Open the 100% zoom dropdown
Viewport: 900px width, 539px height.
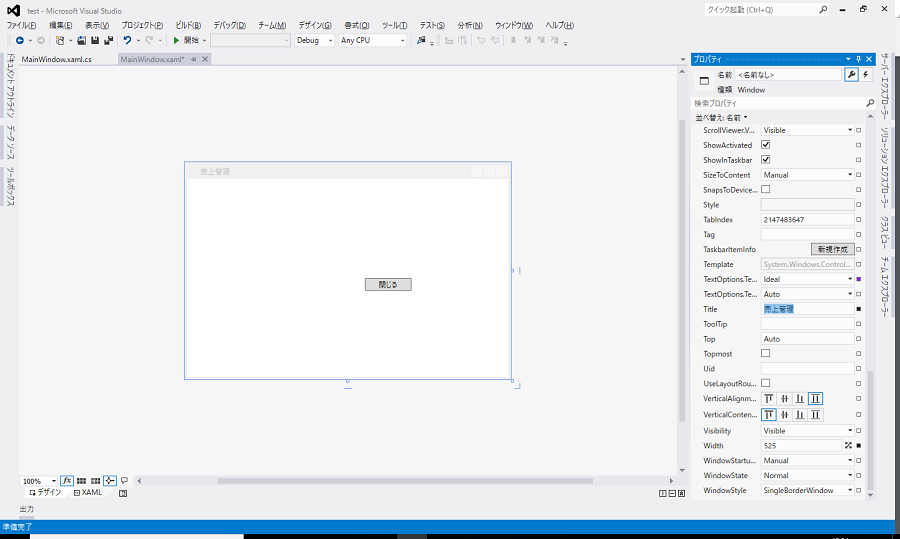(38, 481)
